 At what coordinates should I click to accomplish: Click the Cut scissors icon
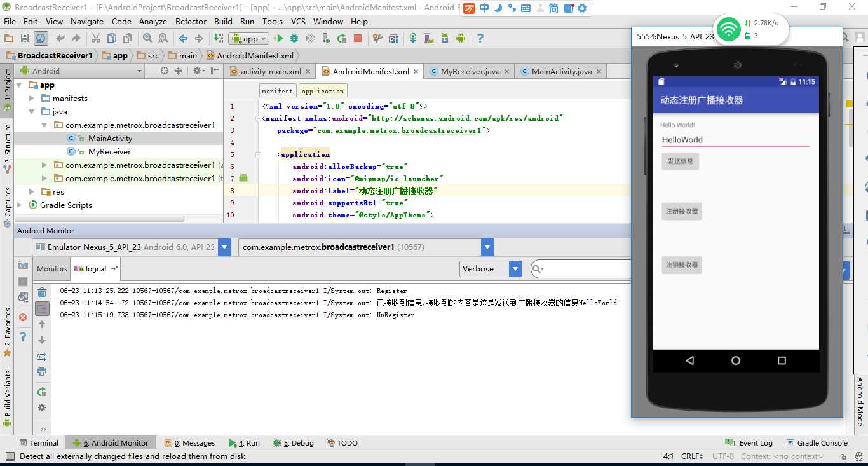tap(97, 39)
